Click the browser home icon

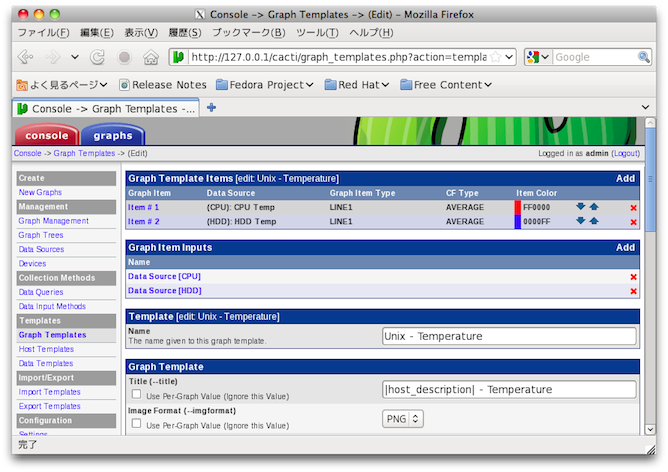151,58
